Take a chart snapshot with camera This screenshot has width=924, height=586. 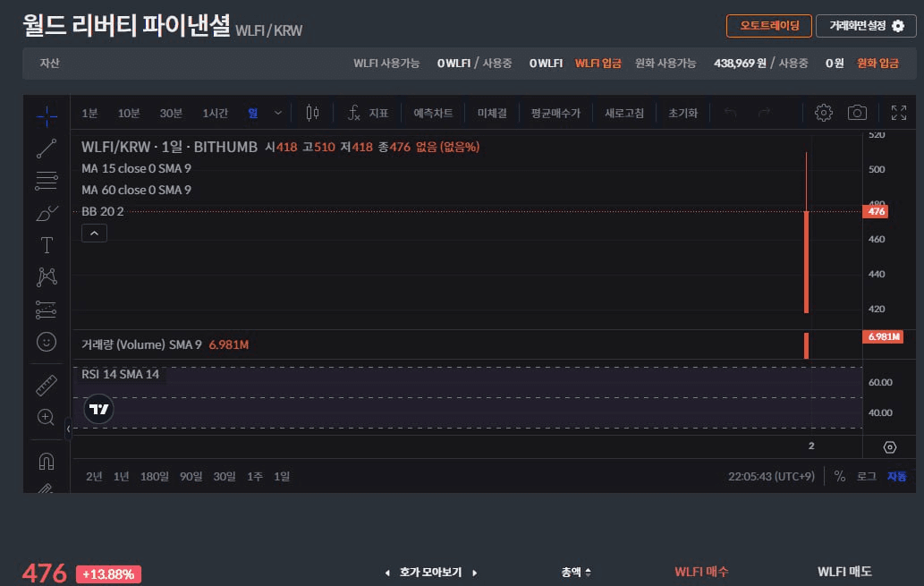[857, 113]
